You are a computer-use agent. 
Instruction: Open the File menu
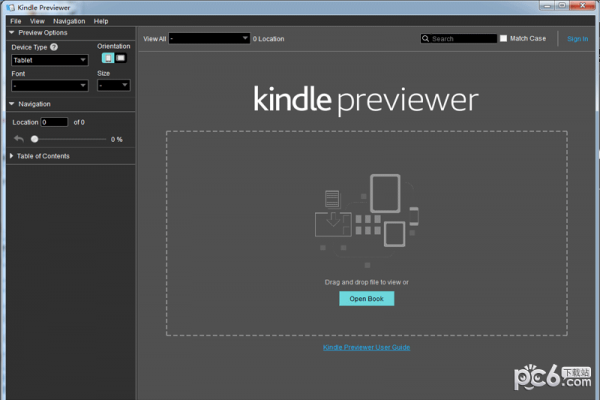(x=16, y=21)
